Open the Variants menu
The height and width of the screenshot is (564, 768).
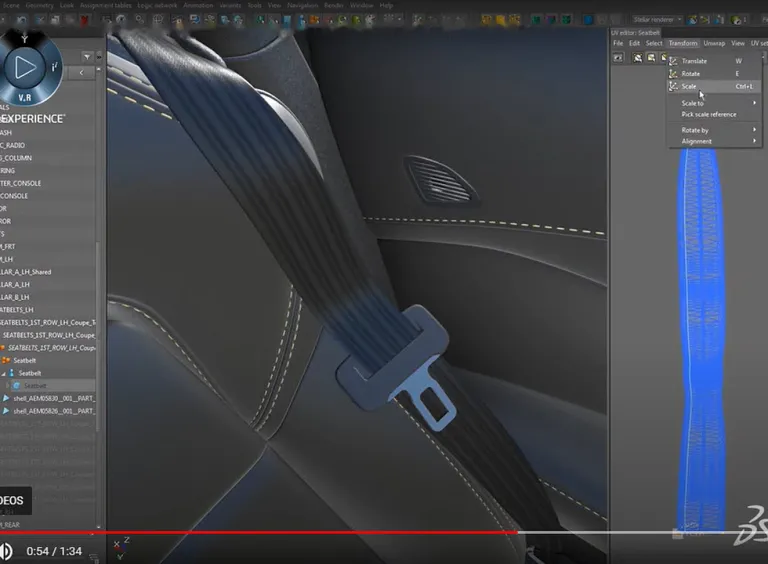click(x=230, y=5)
